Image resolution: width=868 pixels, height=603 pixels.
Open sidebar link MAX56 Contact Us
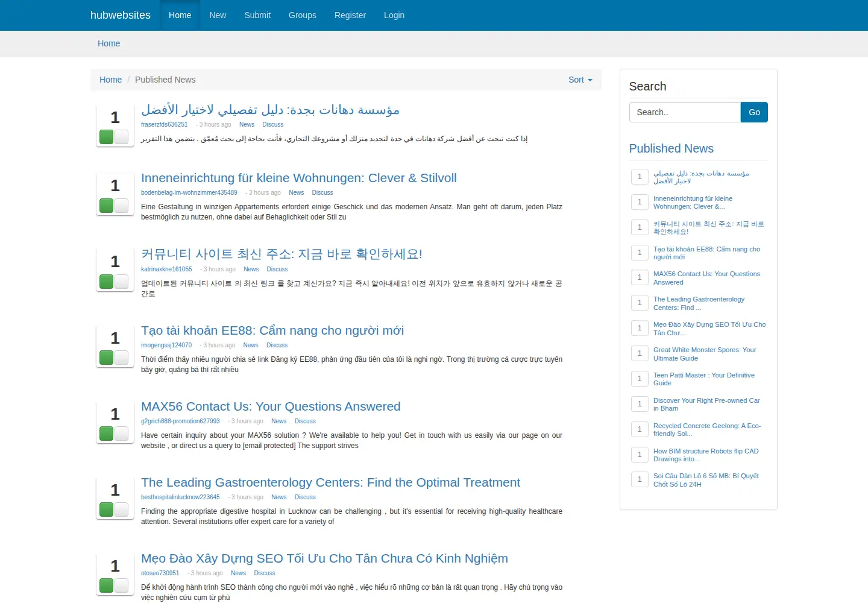(706, 278)
